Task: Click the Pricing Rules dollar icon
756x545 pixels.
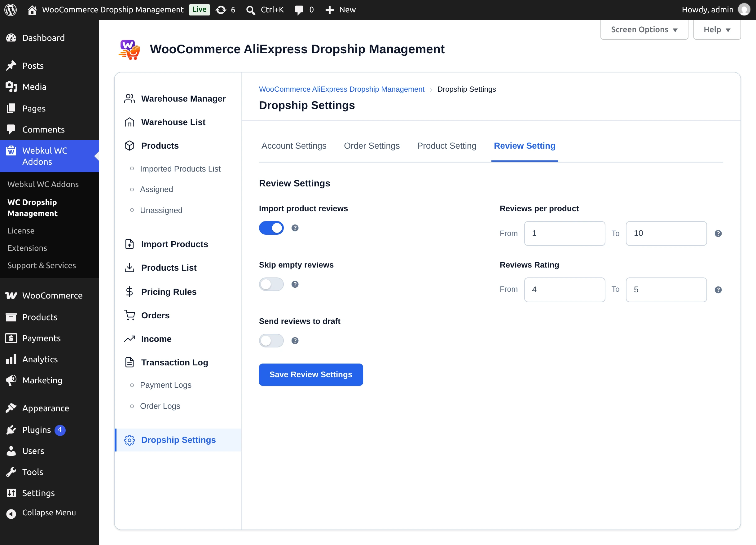Action: [x=129, y=292]
